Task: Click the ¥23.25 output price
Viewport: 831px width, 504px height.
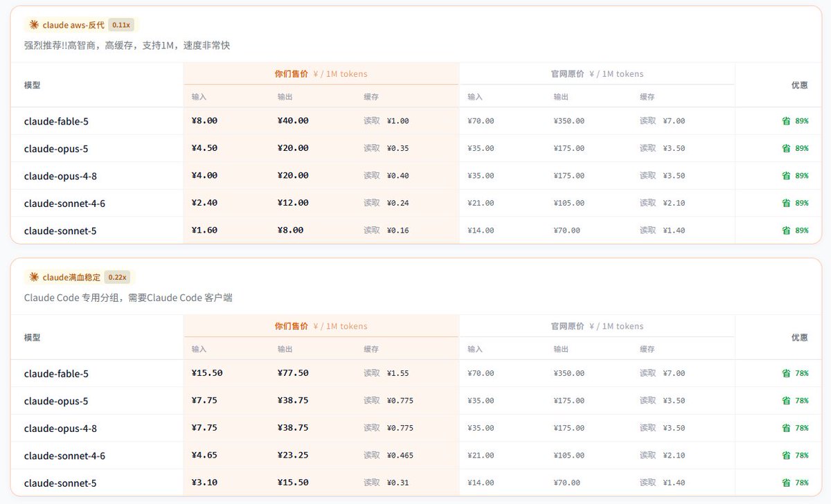Action: pos(293,455)
